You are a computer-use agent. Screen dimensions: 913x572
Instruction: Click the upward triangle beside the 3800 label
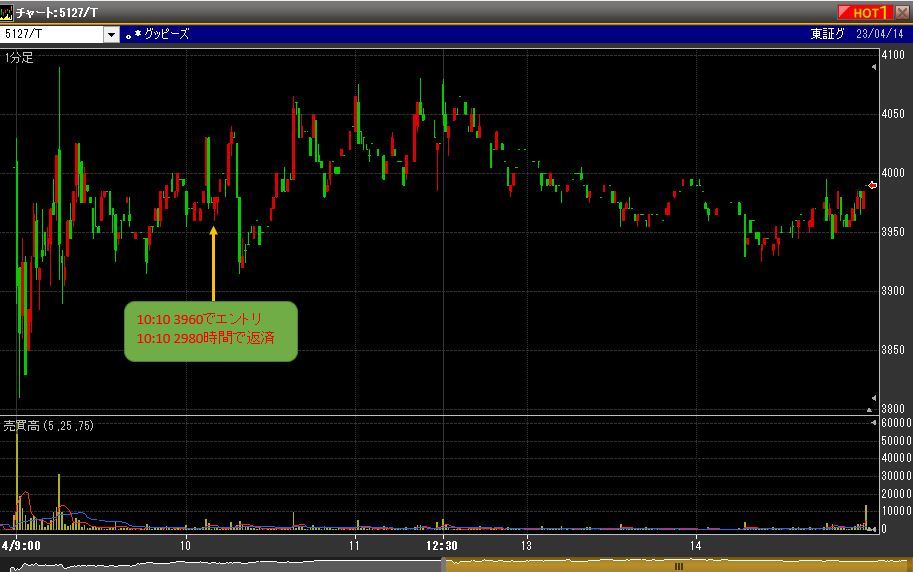[x=870, y=409]
